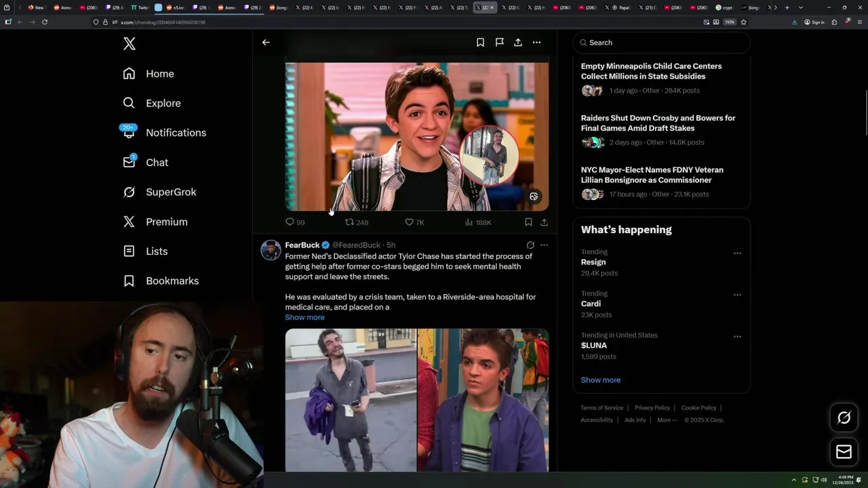Image resolution: width=868 pixels, height=488 pixels.
Task: Open Accessibility footer link
Action: pyautogui.click(x=597, y=420)
